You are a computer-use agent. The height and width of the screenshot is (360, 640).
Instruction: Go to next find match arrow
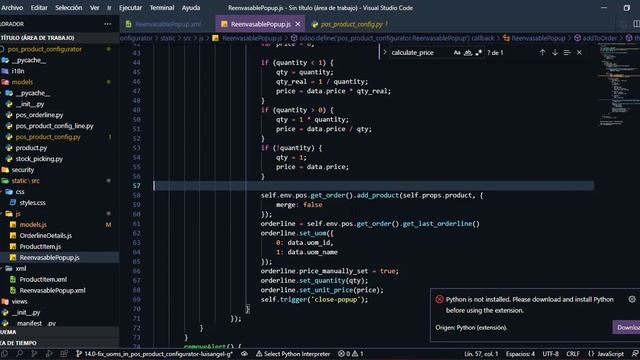click(x=555, y=53)
